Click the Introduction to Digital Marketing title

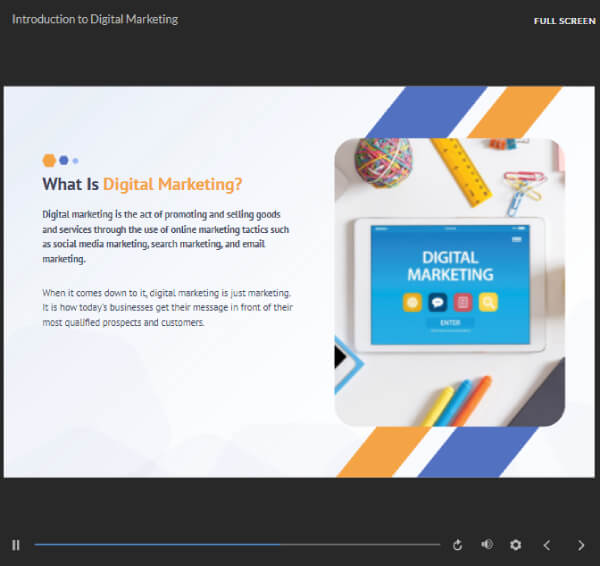coord(95,19)
